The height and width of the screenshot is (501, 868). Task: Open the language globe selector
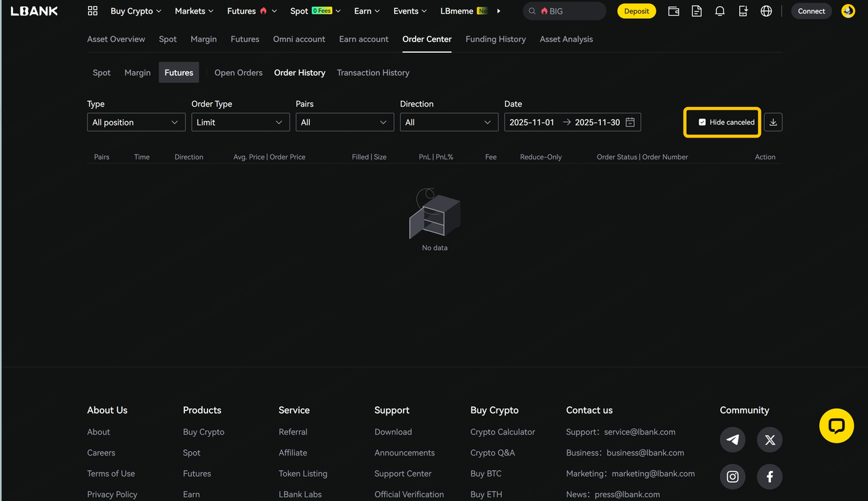(766, 11)
